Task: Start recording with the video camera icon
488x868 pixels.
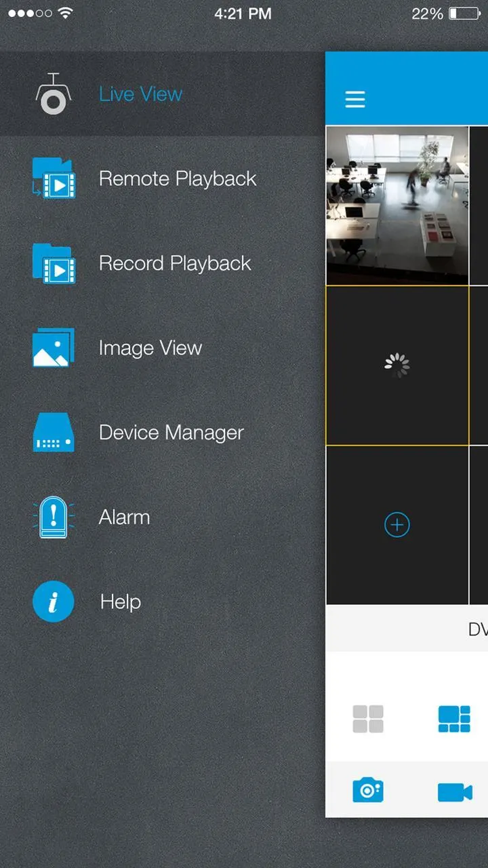Action: (455, 791)
